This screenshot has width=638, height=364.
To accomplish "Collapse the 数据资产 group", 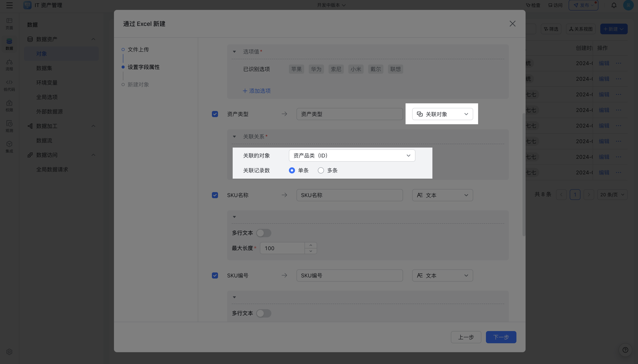I will (x=93, y=39).
